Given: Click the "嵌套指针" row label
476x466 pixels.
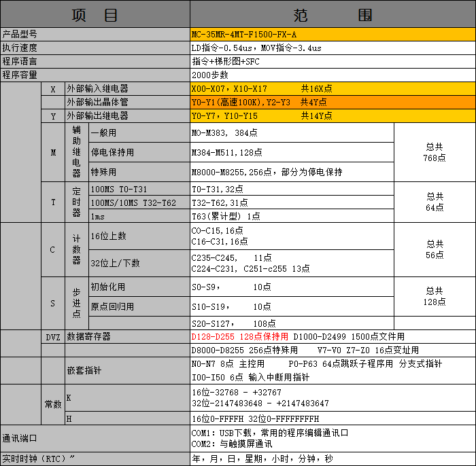Looking at the screenshot, I should 85,371.
